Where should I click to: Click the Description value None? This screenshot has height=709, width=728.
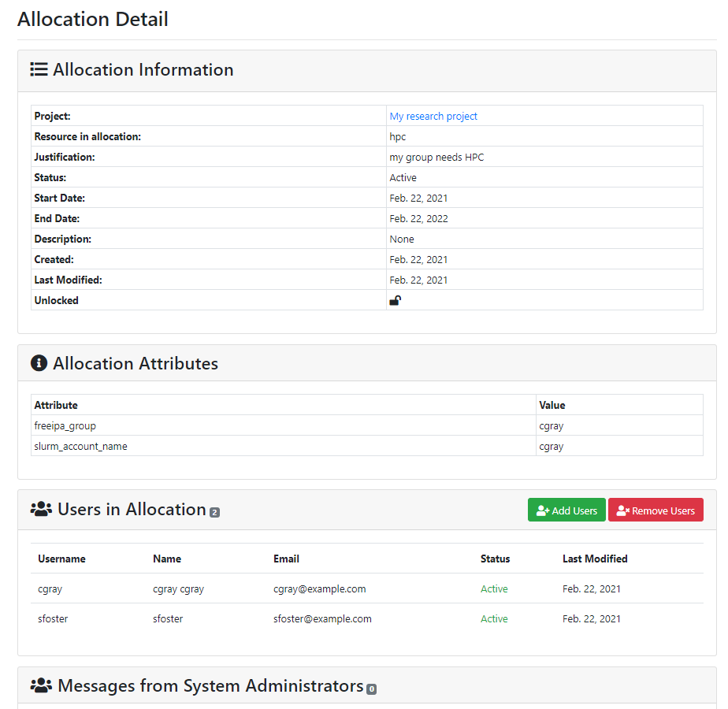point(402,239)
